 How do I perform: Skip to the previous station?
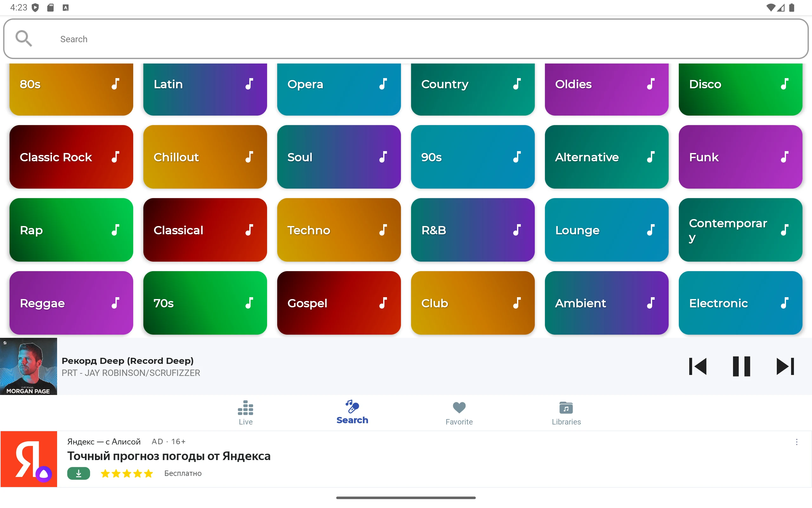pos(697,366)
